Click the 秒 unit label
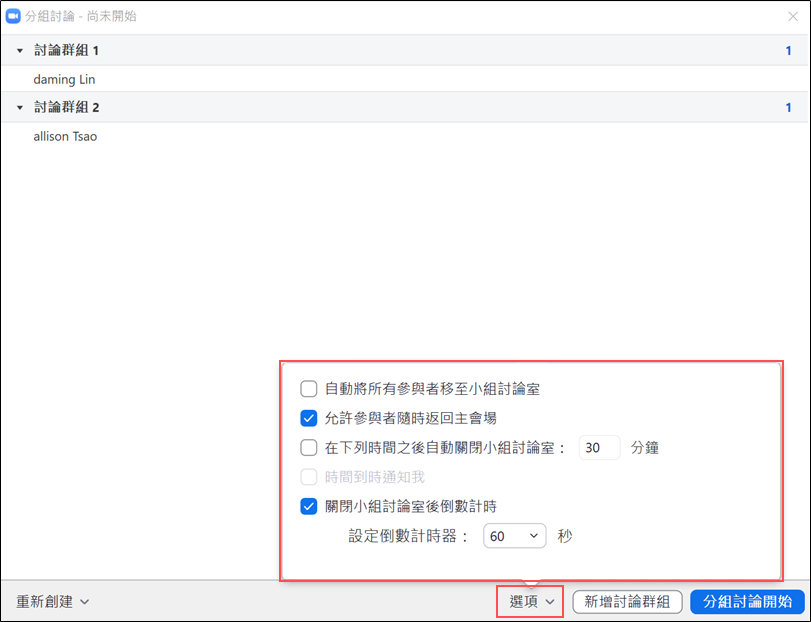 (565, 536)
